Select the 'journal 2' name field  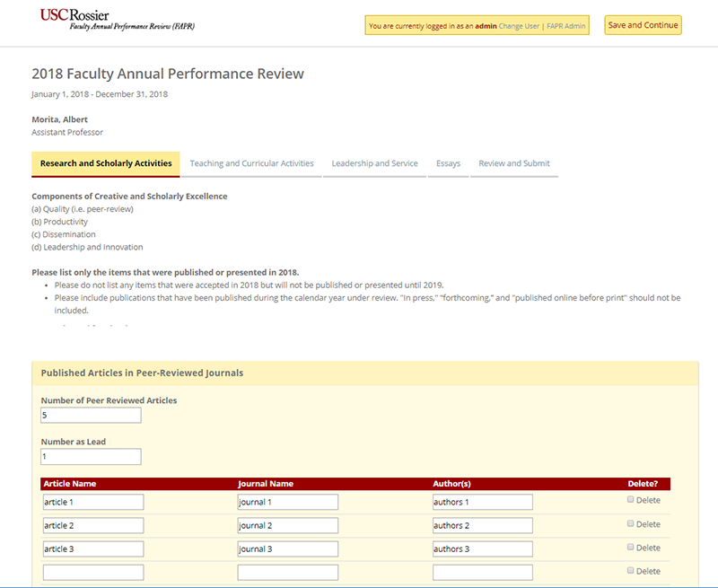pos(287,525)
